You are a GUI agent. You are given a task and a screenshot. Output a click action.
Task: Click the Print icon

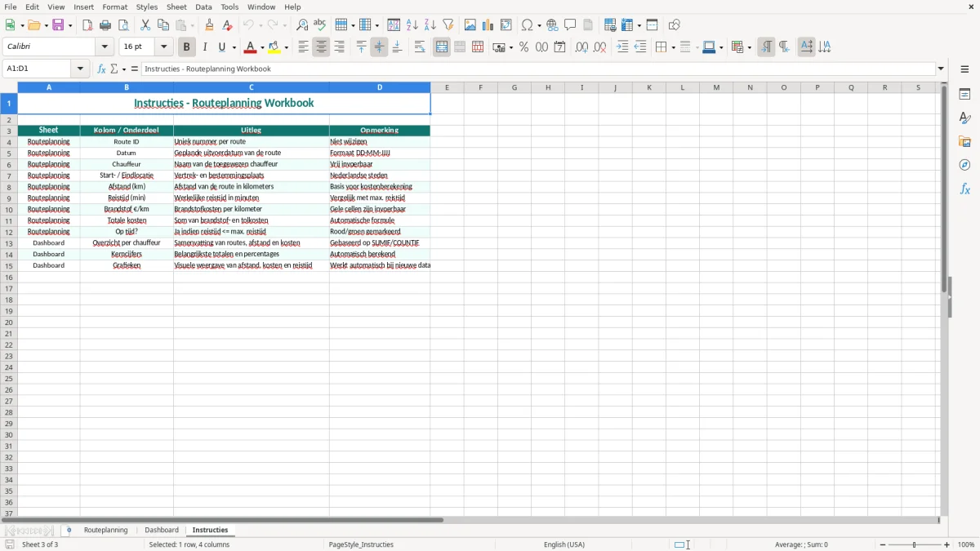click(105, 25)
